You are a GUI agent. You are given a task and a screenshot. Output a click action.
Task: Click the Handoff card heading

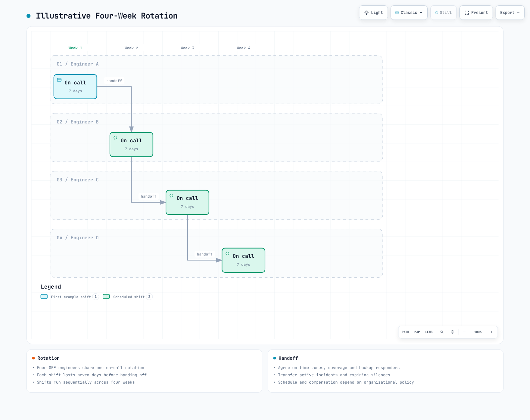[288, 358]
